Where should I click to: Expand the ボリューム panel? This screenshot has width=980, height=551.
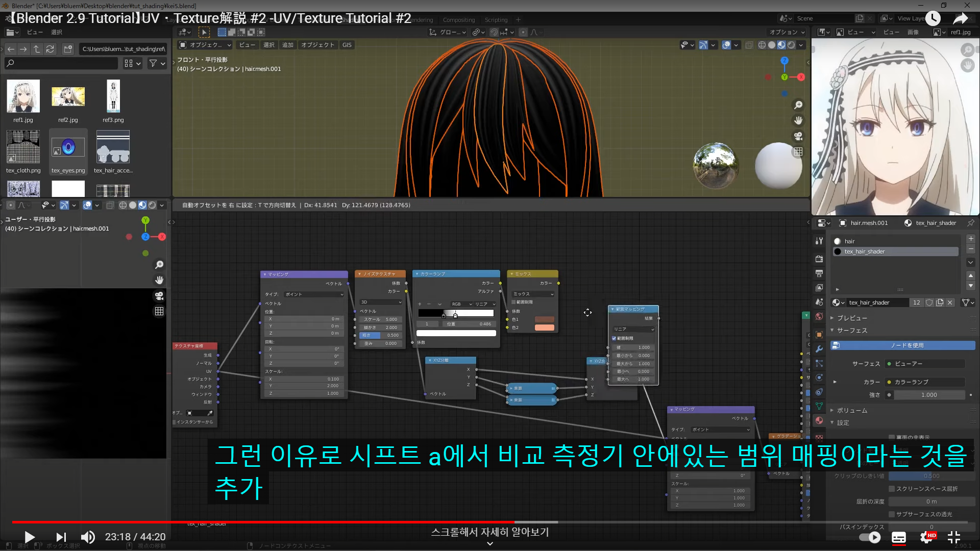click(x=851, y=410)
